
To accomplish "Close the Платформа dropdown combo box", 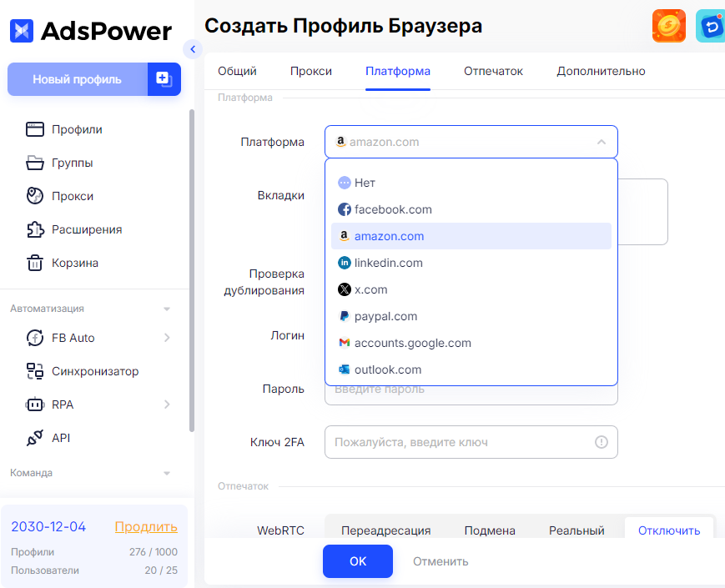I will pos(471,142).
